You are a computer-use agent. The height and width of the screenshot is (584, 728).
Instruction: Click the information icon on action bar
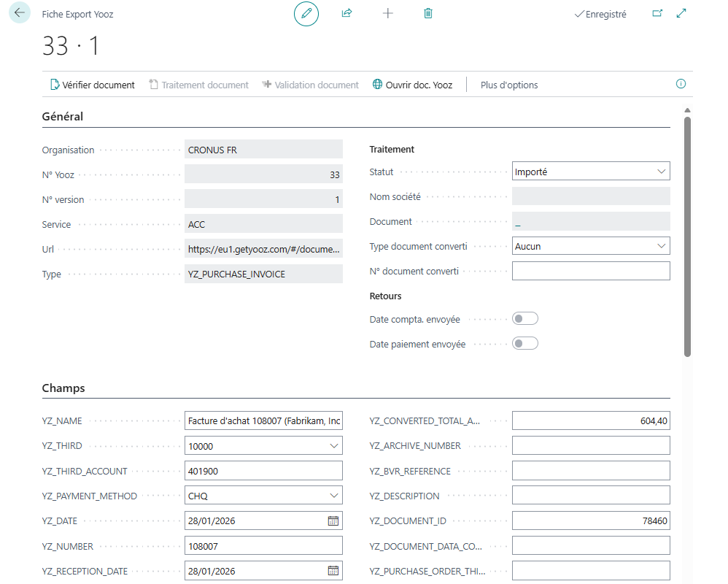point(681,84)
